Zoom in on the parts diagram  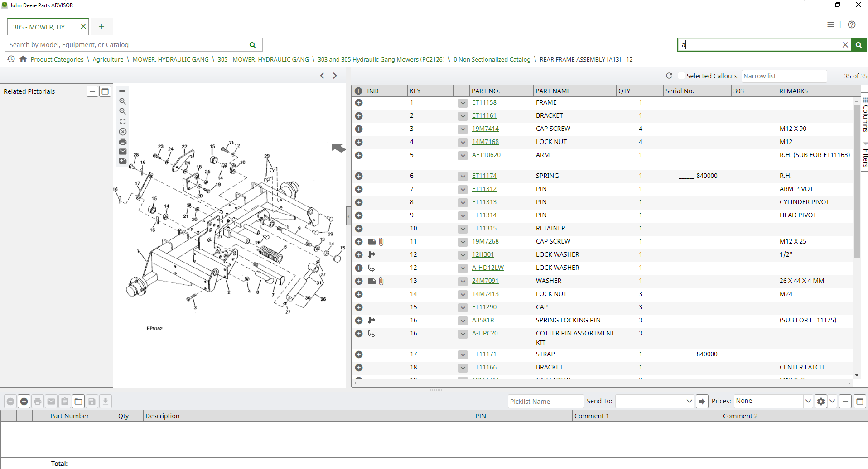click(x=122, y=101)
